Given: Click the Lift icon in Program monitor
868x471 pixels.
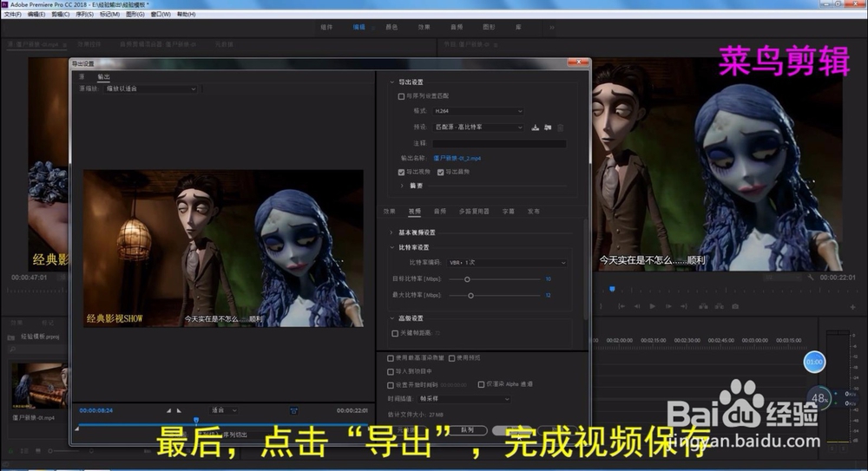Looking at the screenshot, I should (x=703, y=306).
